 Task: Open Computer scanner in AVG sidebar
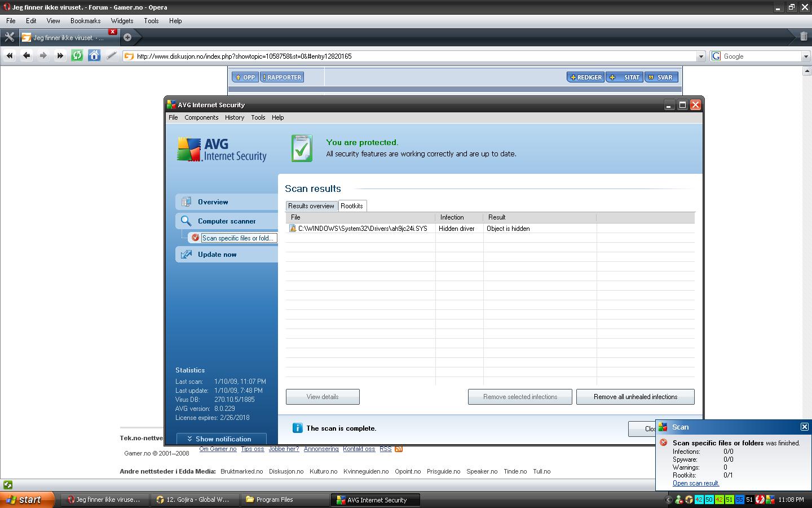tap(227, 221)
